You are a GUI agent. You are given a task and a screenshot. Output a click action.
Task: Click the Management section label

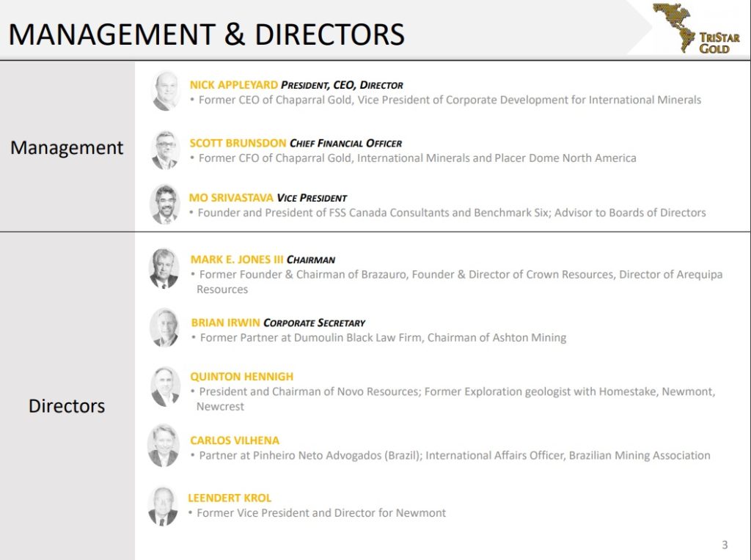(67, 147)
